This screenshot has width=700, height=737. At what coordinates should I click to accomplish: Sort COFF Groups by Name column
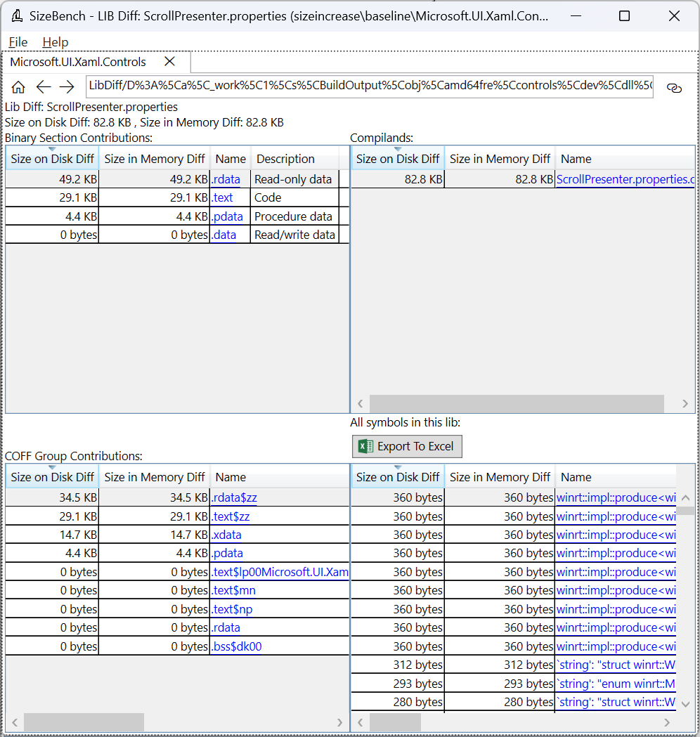point(279,476)
